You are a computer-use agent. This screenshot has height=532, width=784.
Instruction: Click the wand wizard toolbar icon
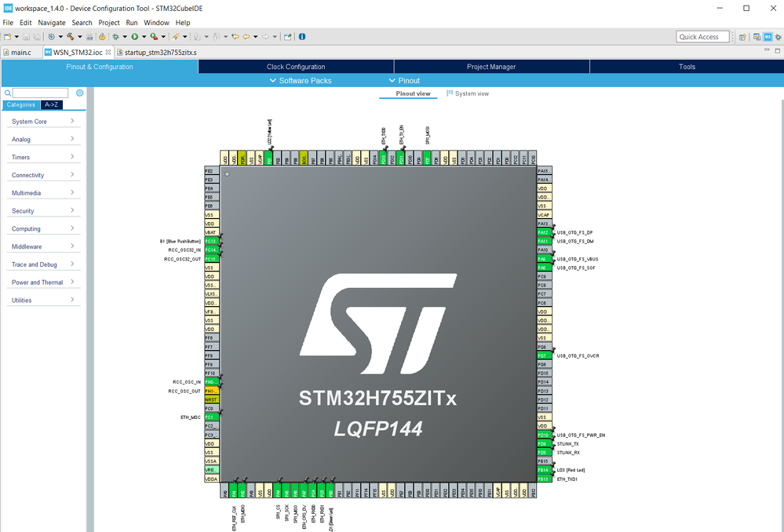[176, 37]
